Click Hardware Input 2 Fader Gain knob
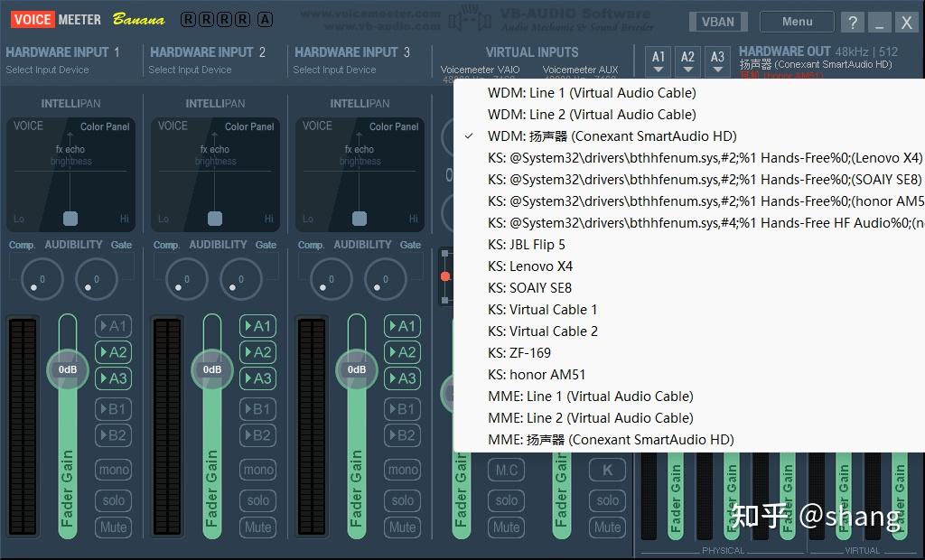 click(x=211, y=369)
